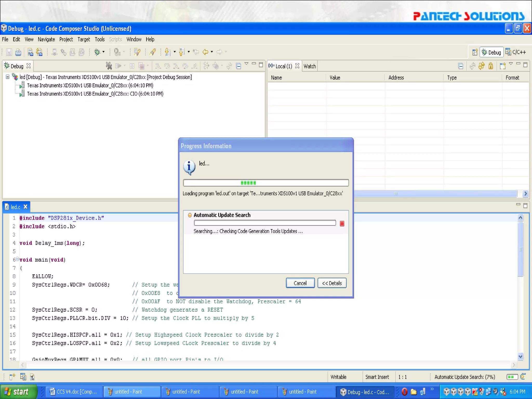
Task: Stop the Automatic Update Search with red square
Action: click(x=342, y=223)
